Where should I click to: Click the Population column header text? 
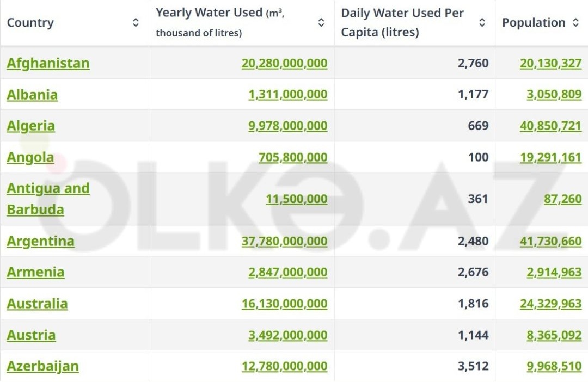click(x=534, y=23)
